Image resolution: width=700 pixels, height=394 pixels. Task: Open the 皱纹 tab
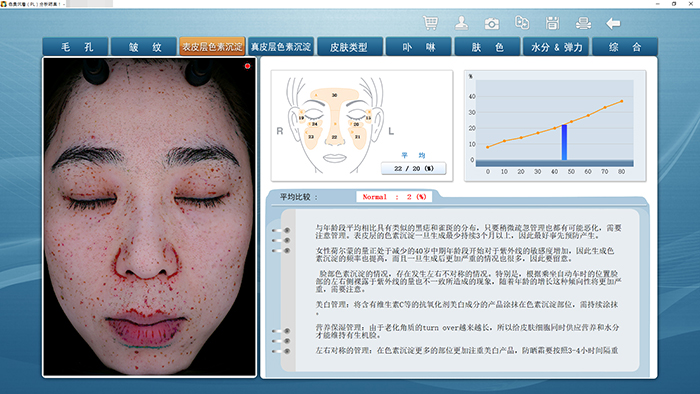click(144, 47)
